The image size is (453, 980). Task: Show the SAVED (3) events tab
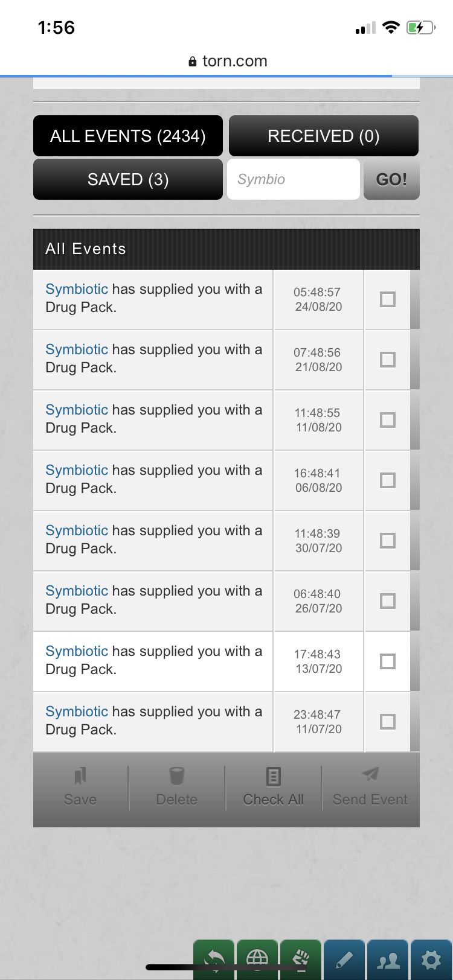(128, 179)
